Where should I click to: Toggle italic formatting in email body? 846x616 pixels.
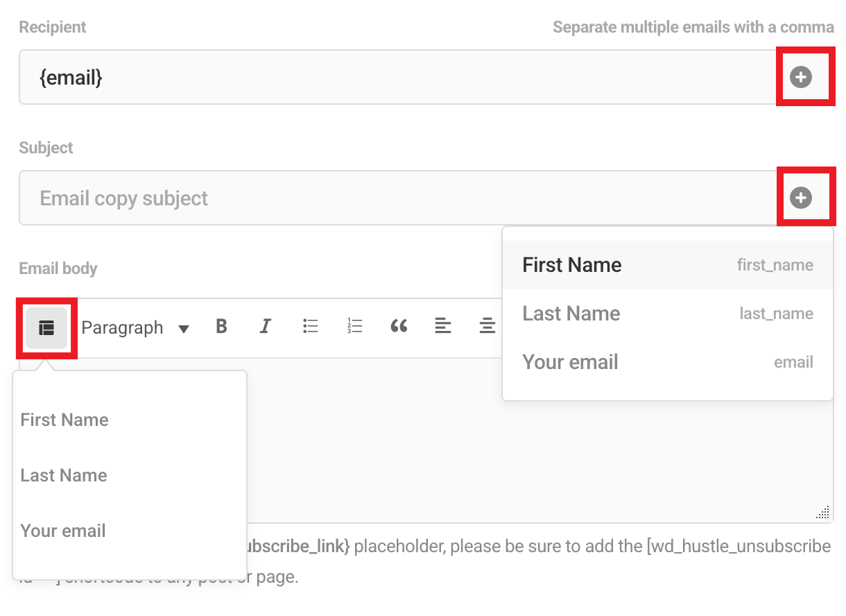265,326
